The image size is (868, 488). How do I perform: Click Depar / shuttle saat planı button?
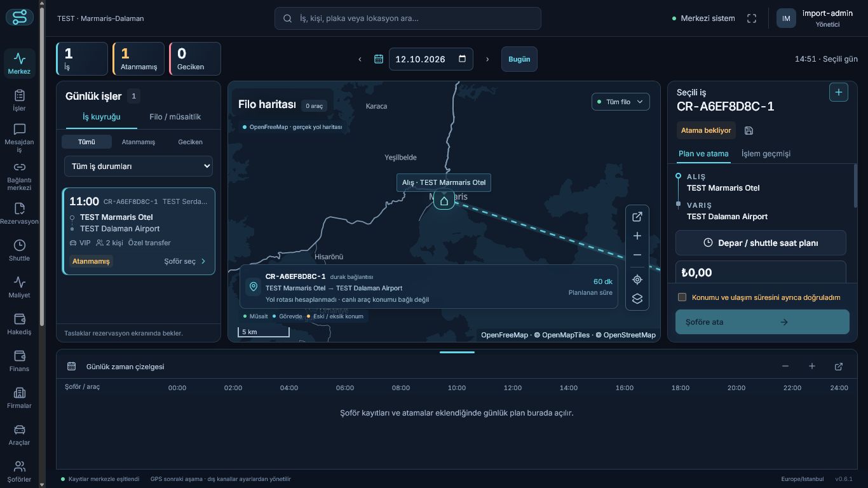coord(761,243)
